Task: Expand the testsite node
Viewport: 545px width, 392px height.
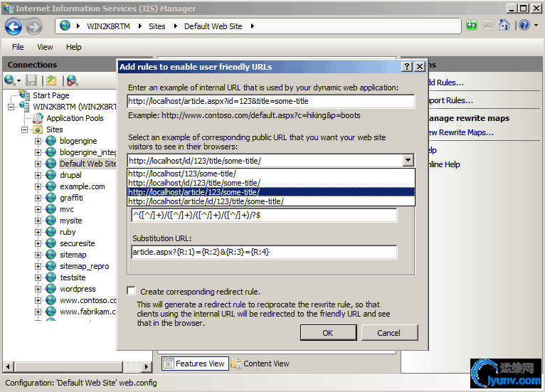Action: (38, 277)
